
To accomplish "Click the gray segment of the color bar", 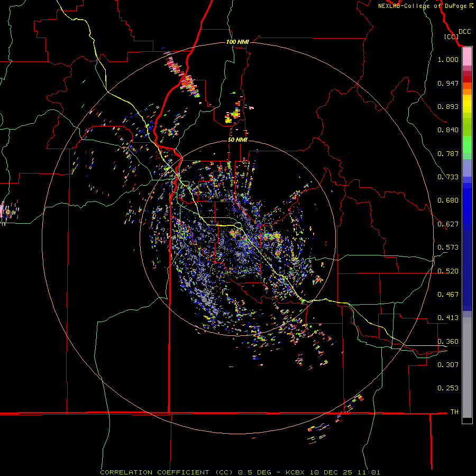I will 467,368.
